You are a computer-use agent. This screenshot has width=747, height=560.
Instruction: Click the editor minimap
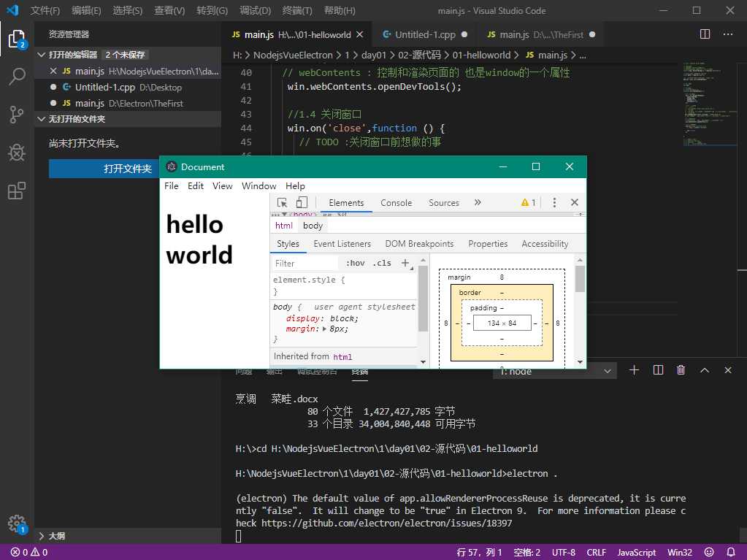point(710,104)
